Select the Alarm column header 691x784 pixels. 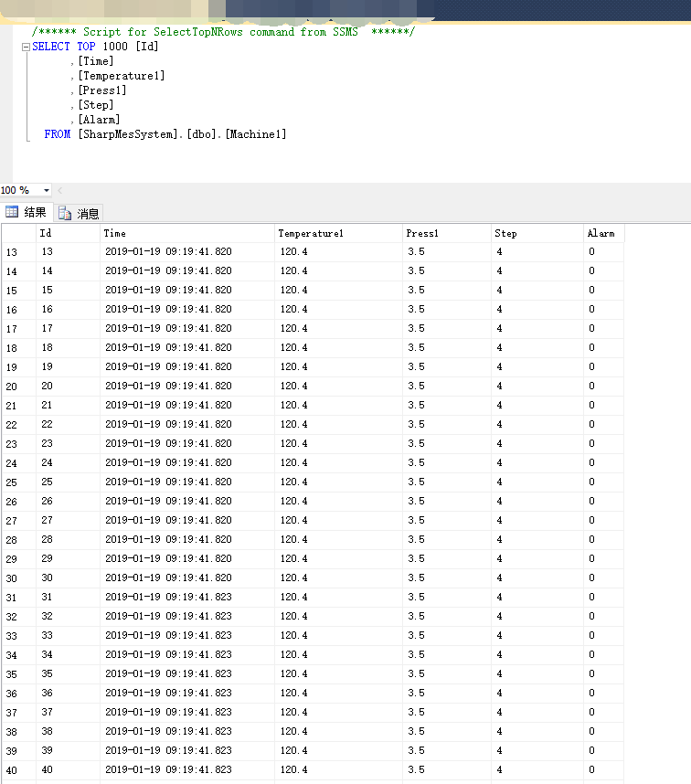[x=603, y=234]
